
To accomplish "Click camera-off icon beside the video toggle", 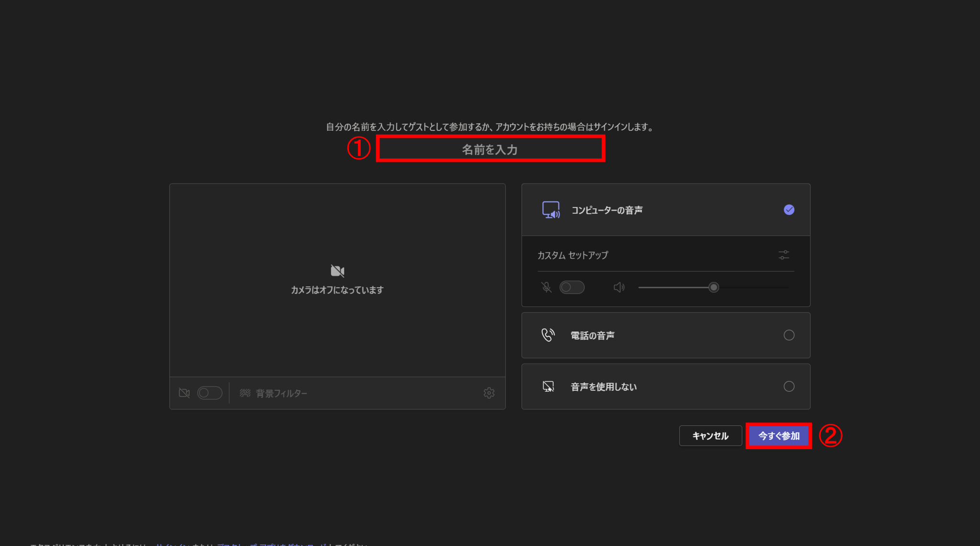I will (x=184, y=393).
